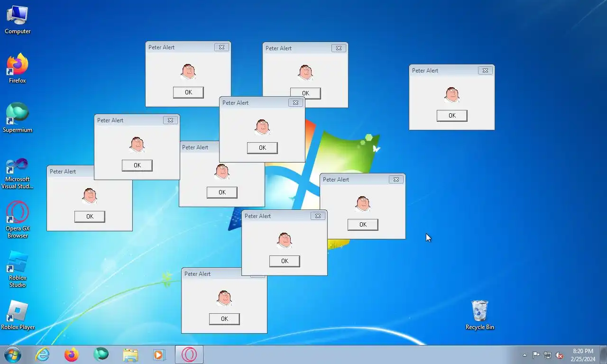Image resolution: width=607 pixels, height=364 pixels.
Task: Open the network status tray icon
Action: 548,355
